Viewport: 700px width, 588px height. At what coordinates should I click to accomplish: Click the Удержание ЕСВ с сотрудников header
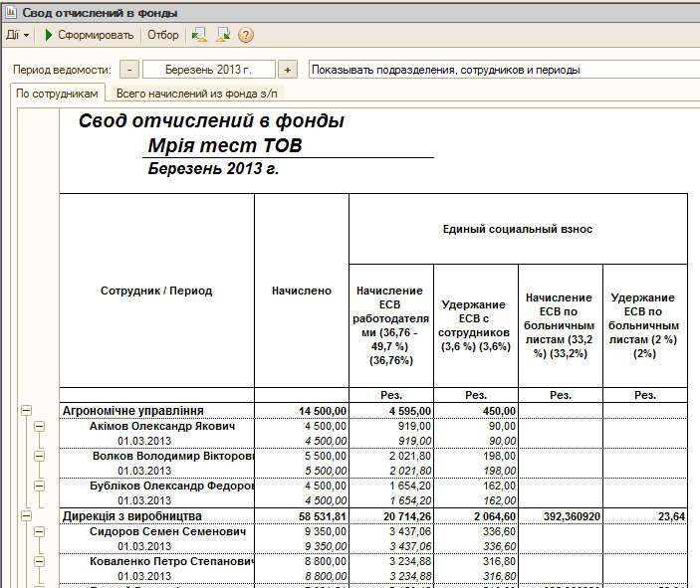click(476, 325)
